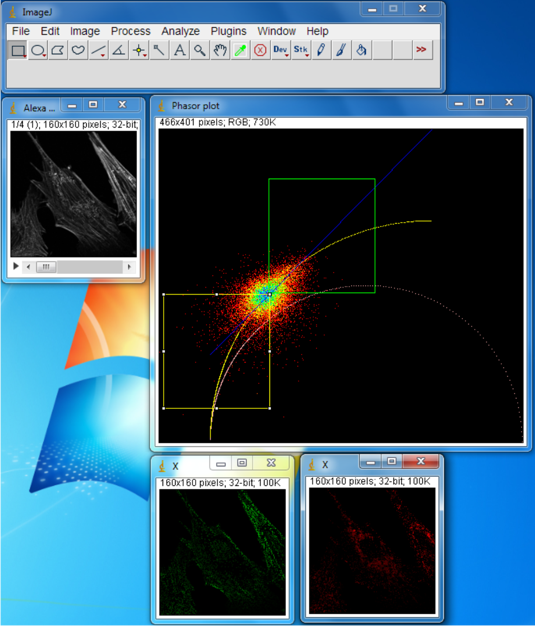Click the Phasor plot window title text
The height and width of the screenshot is (626, 535).
(x=196, y=106)
